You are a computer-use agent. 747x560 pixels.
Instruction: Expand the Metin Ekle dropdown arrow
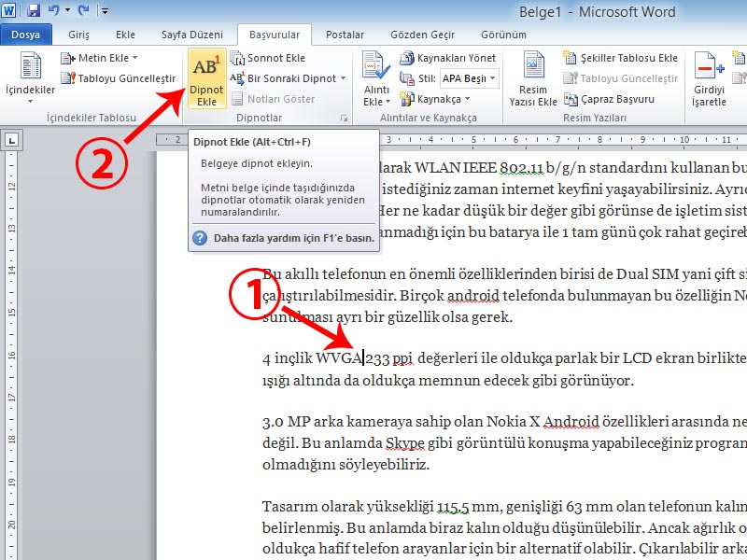tap(134, 58)
